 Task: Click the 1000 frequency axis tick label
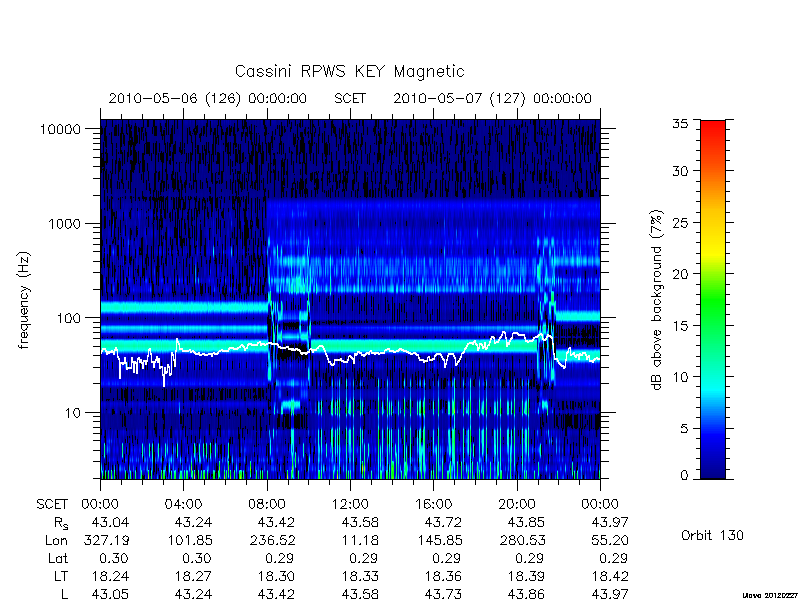click(x=65, y=224)
